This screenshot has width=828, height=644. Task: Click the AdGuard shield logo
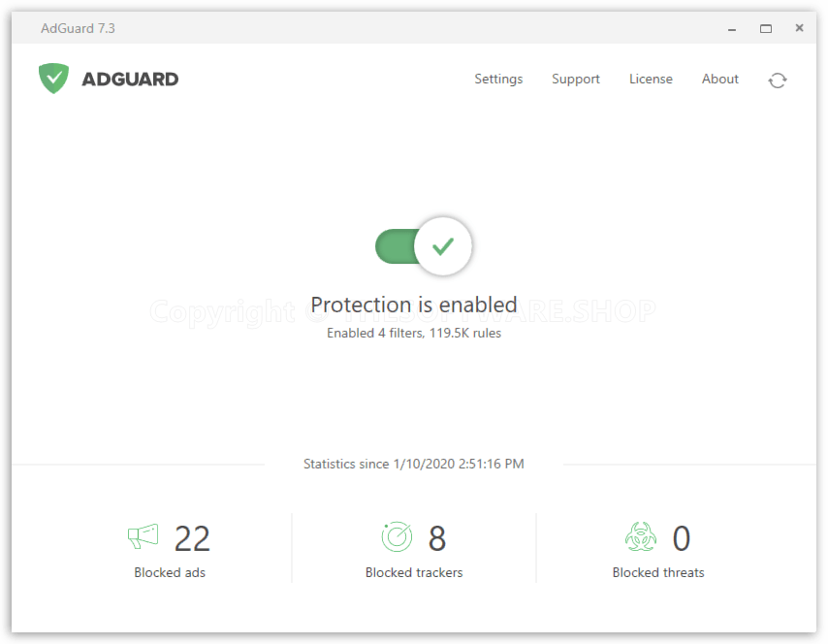54,79
